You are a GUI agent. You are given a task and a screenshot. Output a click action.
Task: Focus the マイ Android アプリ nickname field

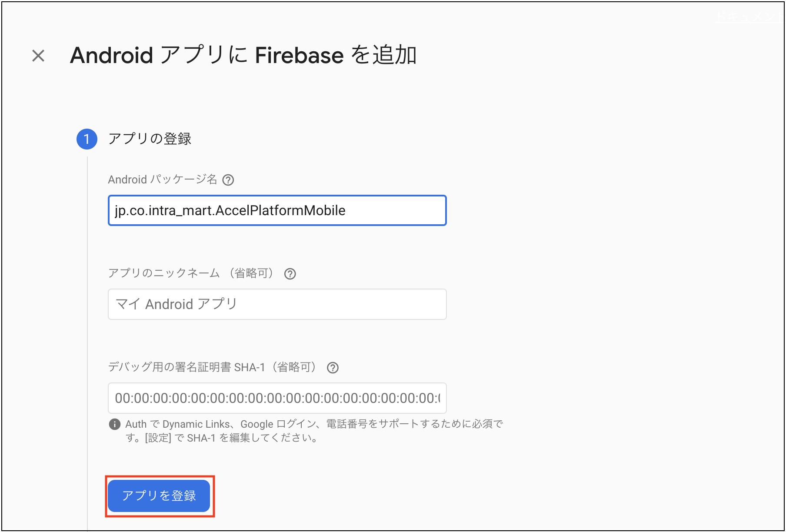click(x=277, y=304)
